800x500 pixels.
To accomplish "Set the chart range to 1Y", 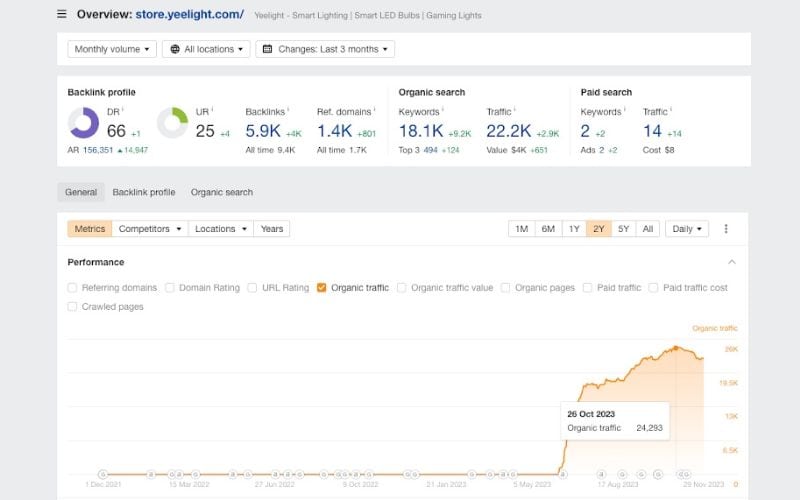I will [574, 229].
